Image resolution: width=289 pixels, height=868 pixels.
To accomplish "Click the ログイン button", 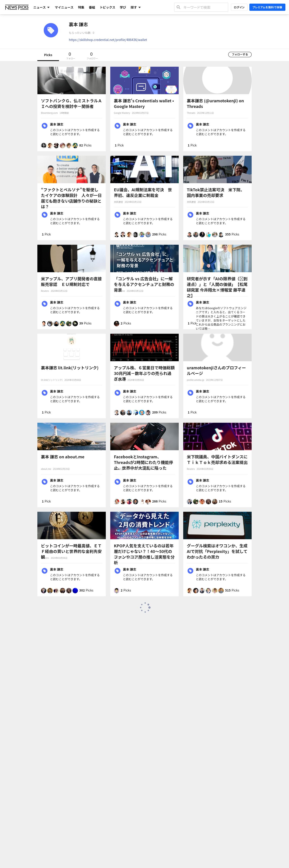I will (x=239, y=7).
